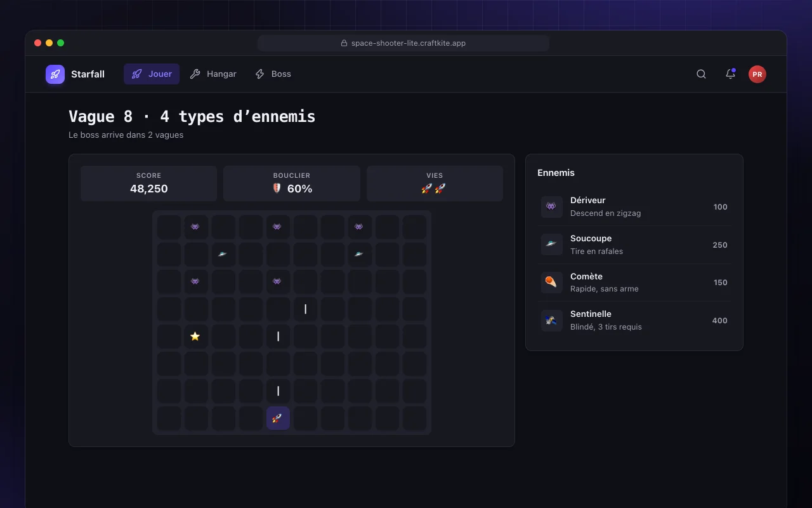The image size is (812, 508).
Task: Click the star bonus tile on the grid
Action: coord(195,336)
